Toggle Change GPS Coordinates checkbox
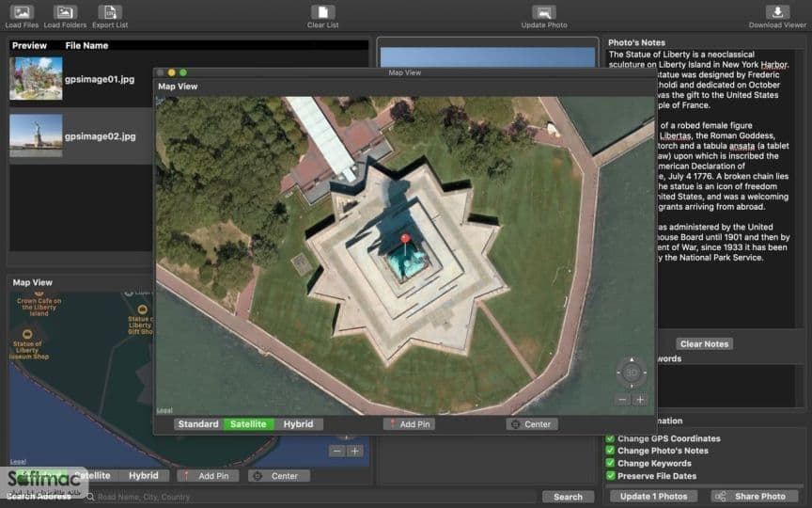The image size is (812, 508). [x=610, y=438]
